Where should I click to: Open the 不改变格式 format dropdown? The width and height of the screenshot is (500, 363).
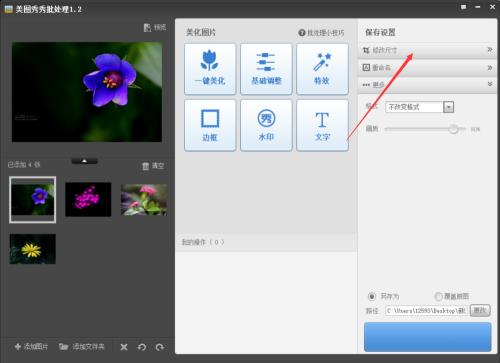click(x=419, y=107)
